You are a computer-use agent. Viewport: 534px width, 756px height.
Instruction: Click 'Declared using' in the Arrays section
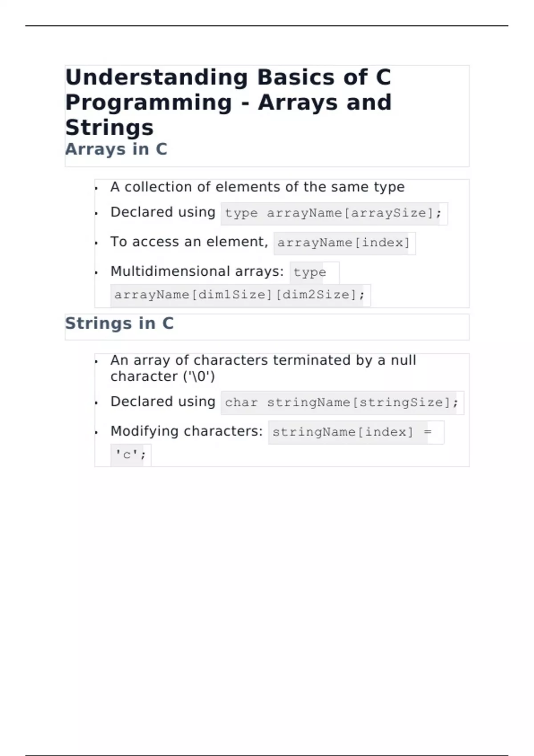pos(163,212)
